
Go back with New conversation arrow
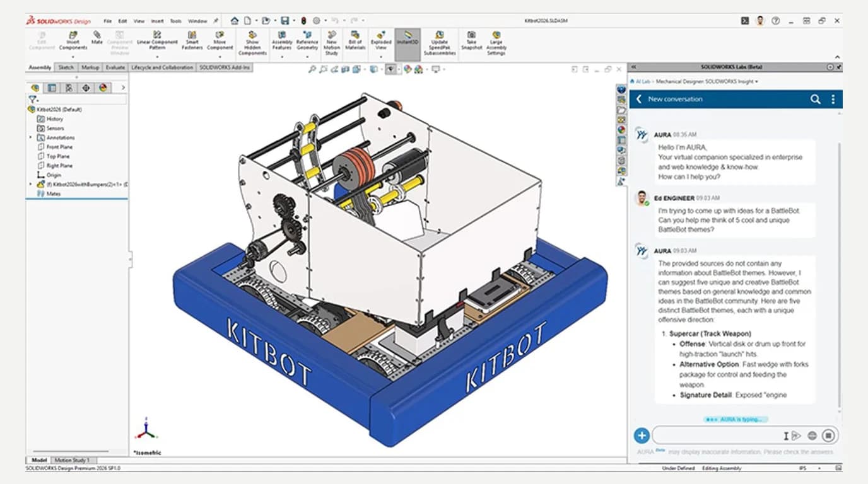tap(639, 99)
